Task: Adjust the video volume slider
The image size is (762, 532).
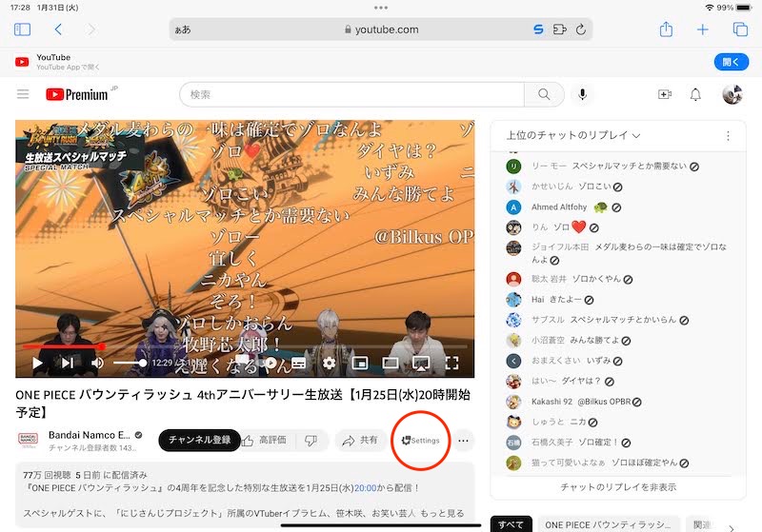Action: click(x=130, y=363)
